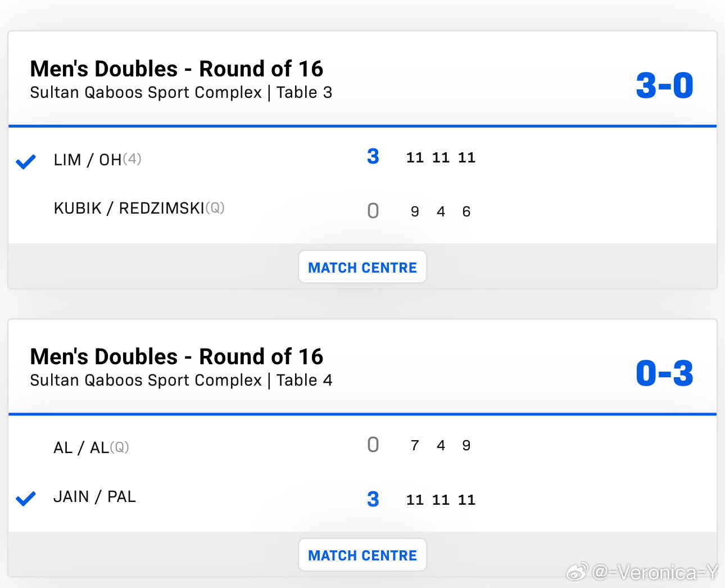Select the KUBIK / REDZIMSKI pair name
The image size is (725, 588).
pos(129,209)
